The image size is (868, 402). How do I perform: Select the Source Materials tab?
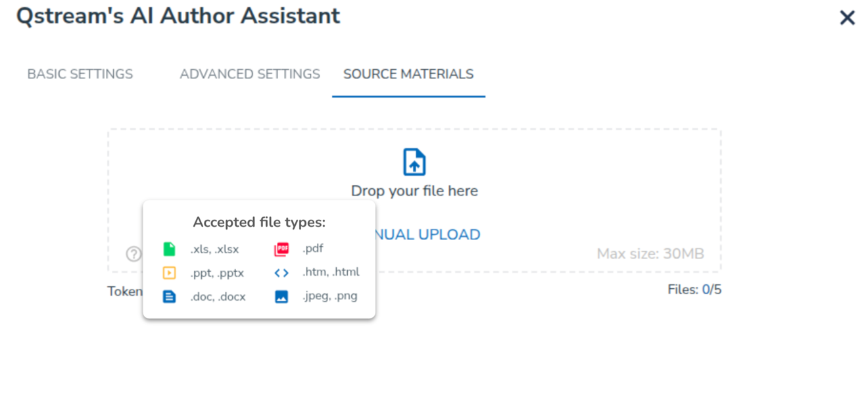pos(408,74)
